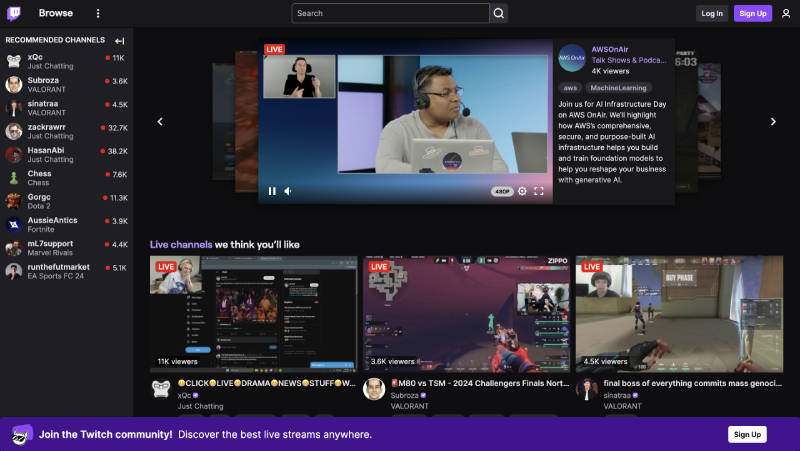Click the search magnifier button
Viewport: 800px width, 451px height.
tap(498, 13)
